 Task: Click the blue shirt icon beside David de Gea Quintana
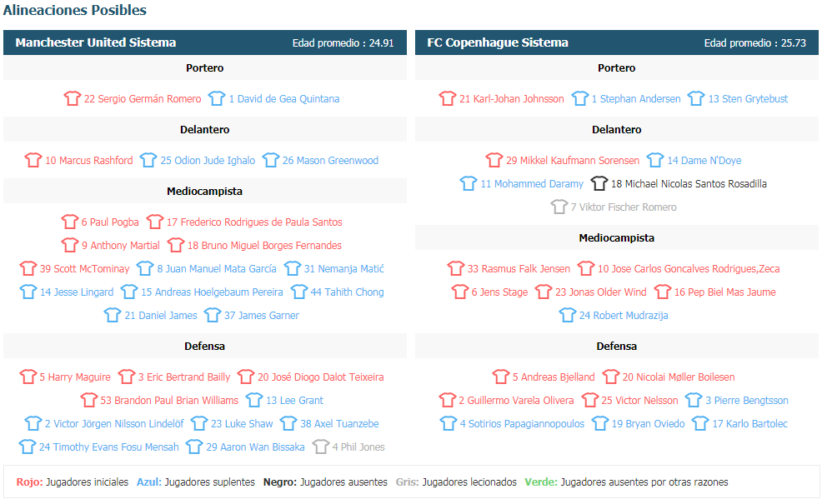[x=217, y=98]
